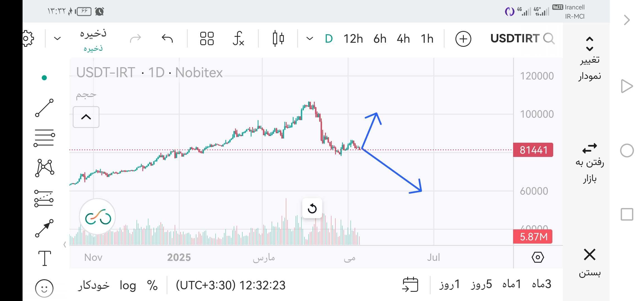Viewport: 644px width, 301px height.
Task: Open the candlestick chart type selector
Action: point(278,38)
